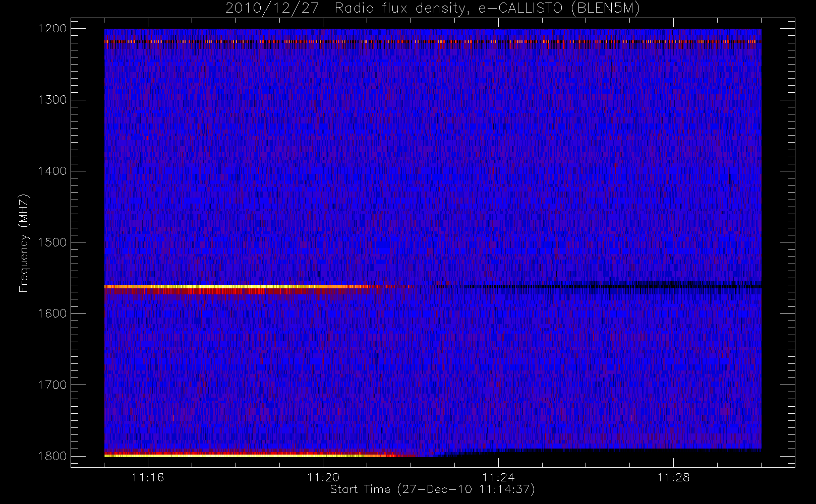Screen dimensions: 816x504
Task: Click the dotted orange interference line near 1220 MHz
Action: [433, 42]
